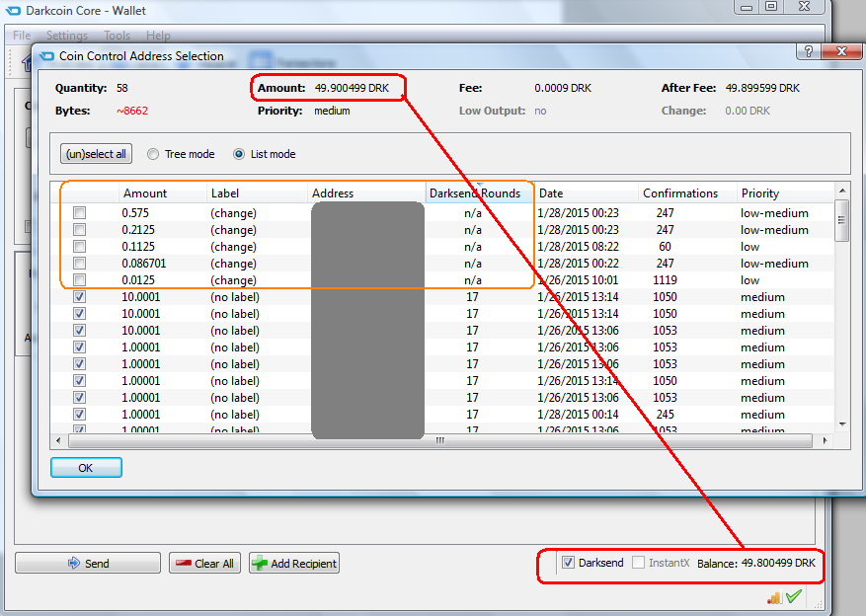Click the green checkmark sync status icon
Screen dimensions: 866x616
point(794,596)
